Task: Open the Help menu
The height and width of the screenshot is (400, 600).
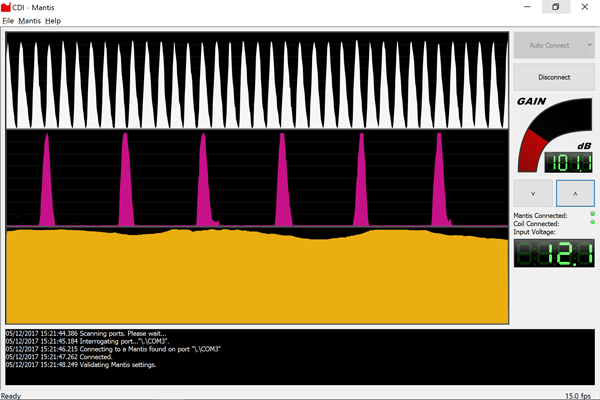Action: click(x=53, y=20)
